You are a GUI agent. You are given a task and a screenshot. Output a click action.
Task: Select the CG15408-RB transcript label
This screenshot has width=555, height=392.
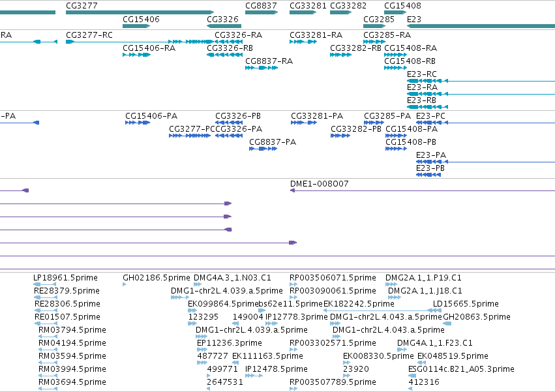(410, 61)
